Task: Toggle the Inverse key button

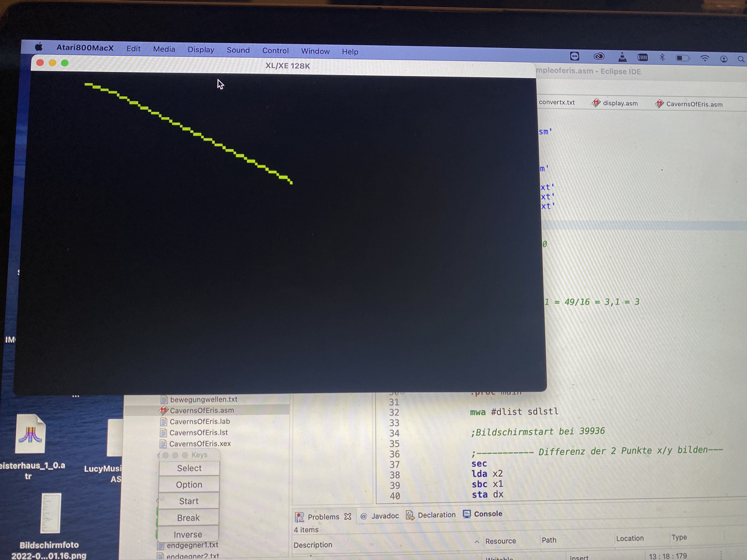Action: [x=188, y=534]
